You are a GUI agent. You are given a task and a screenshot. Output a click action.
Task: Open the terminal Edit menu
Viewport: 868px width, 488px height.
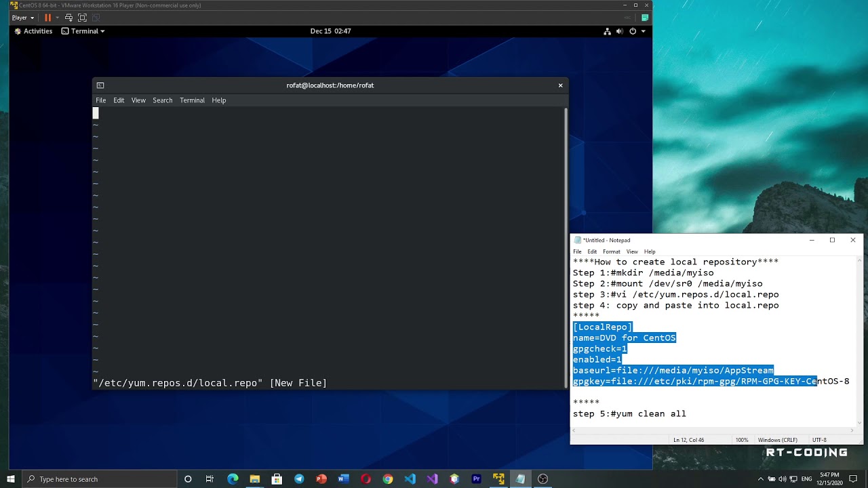[119, 100]
